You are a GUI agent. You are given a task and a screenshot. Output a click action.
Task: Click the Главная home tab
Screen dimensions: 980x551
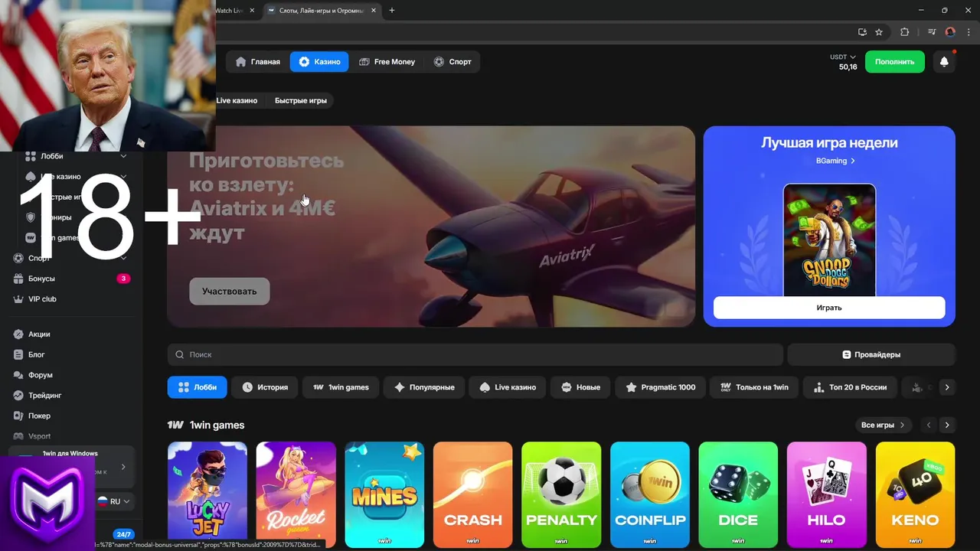coord(258,62)
